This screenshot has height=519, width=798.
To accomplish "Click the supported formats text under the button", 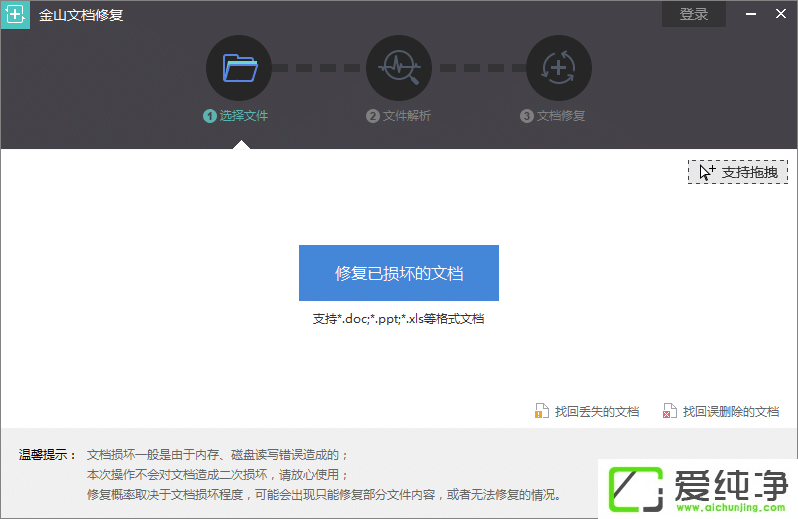I will tap(398, 319).
